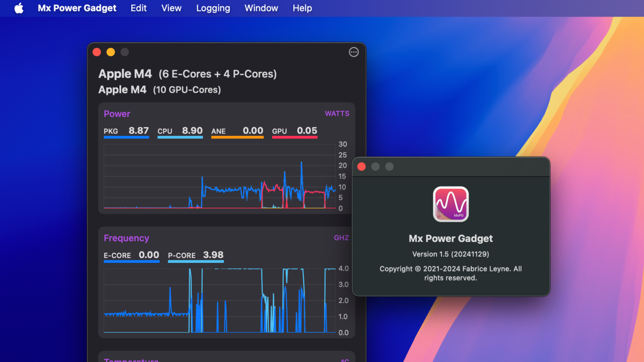The width and height of the screenshot is (644, 362).
Task: Open the Logging menu
Action: point(213,8)
